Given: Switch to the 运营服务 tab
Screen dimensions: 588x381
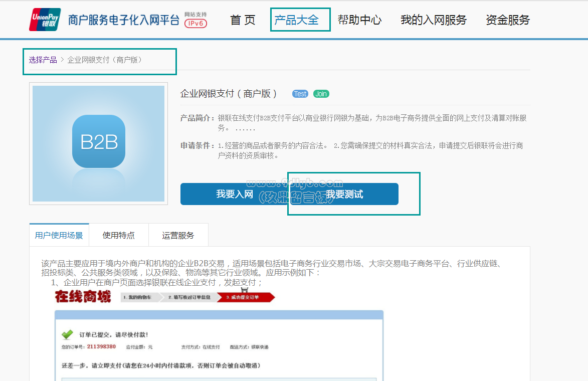Looking at the screenshot, I should (178, 235).
